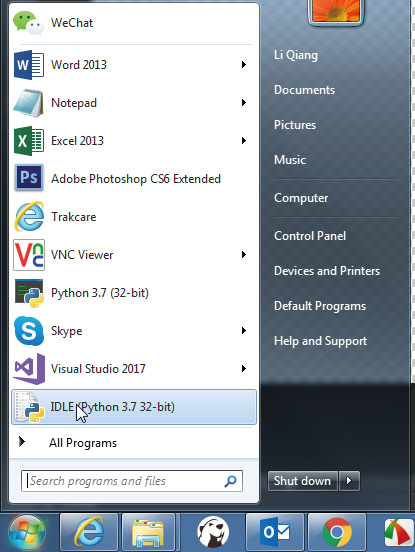
Task: Expand the Word 2013 jump list arrow
Action: click(244, 64)
